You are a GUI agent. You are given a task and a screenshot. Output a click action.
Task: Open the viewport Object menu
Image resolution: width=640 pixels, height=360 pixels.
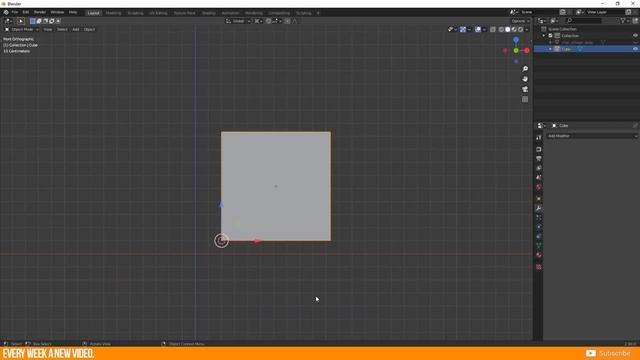point(89,29)
